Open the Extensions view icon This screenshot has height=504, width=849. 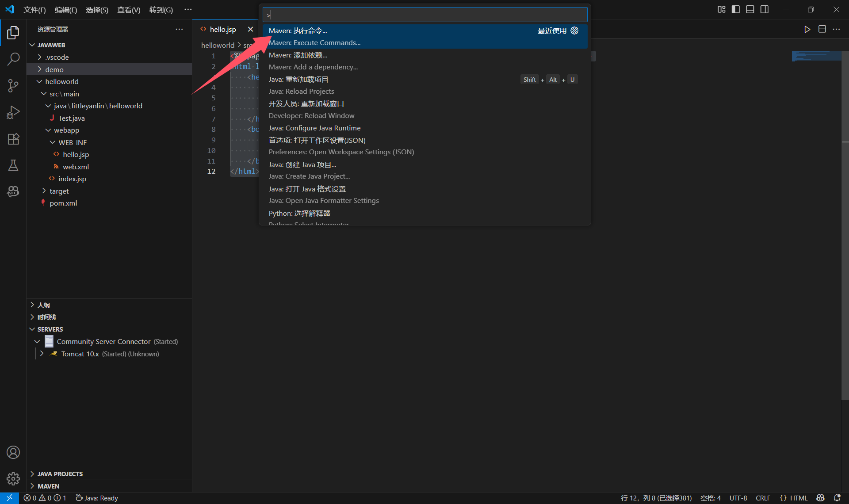(13, 139)
